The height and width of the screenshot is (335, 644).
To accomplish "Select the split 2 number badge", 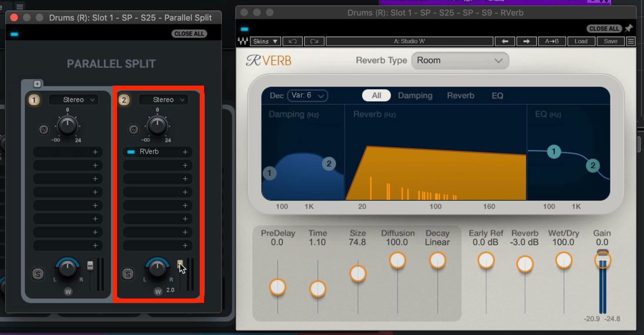I will click(124, 100).
